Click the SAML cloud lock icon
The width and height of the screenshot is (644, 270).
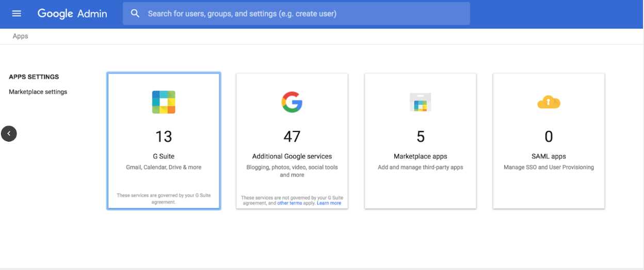coord(549,102)
